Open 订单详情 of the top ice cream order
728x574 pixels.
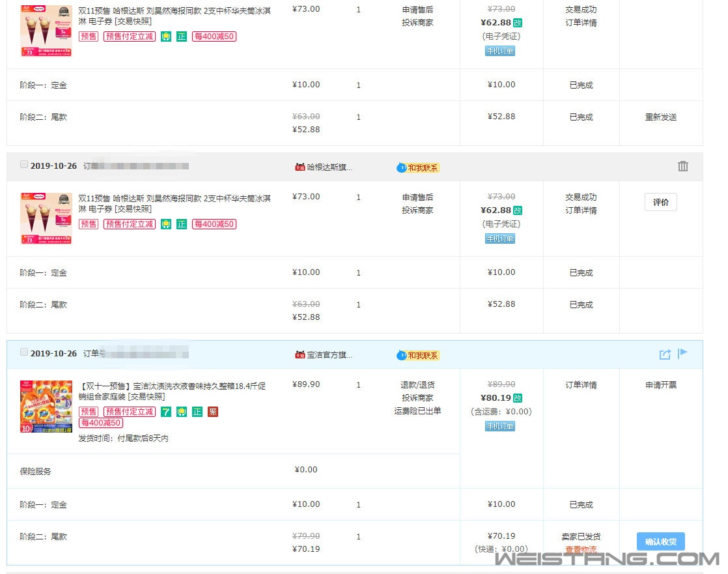tap(581, 23)
